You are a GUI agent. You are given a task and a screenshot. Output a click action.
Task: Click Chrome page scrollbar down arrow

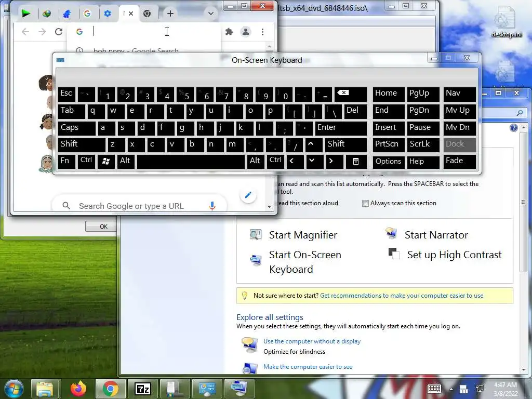point(269,206)
